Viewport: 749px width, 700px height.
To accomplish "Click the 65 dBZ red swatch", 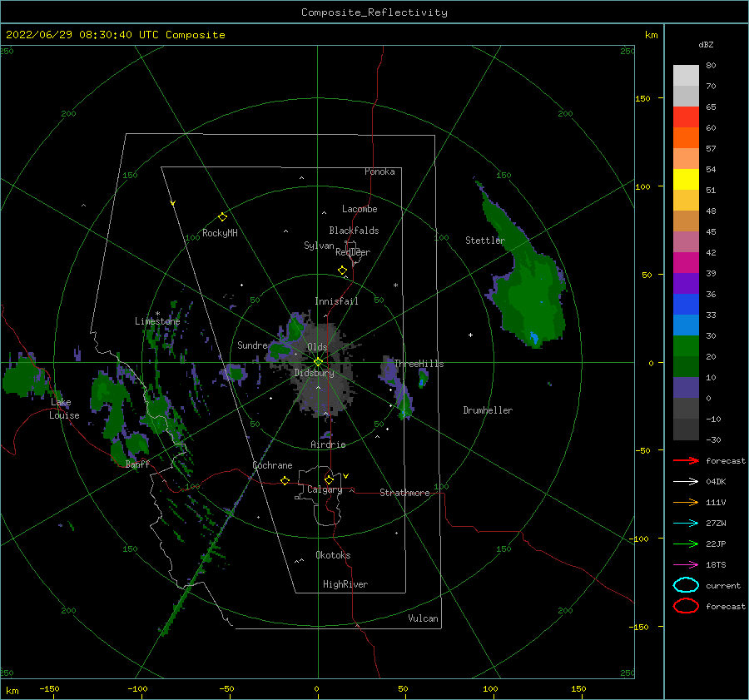I will coord(686,117).
